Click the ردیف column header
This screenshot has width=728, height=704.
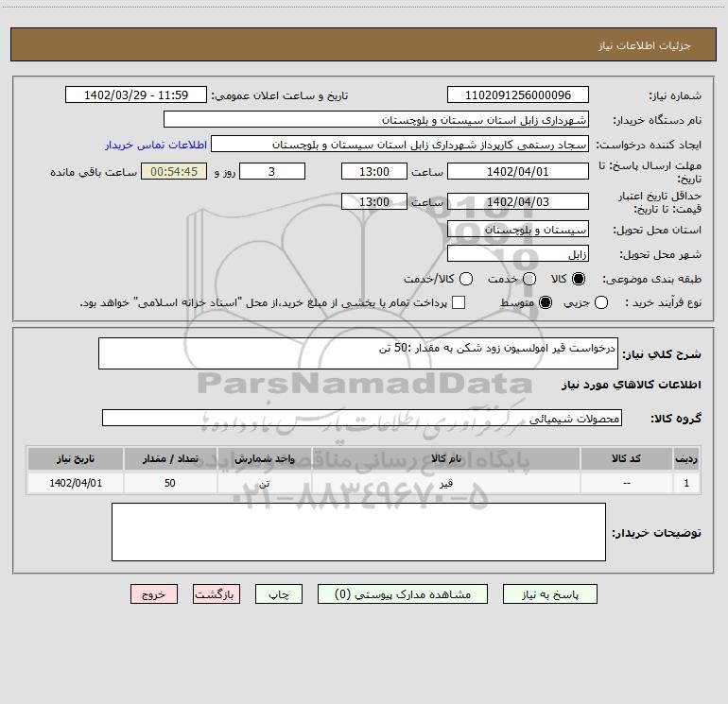[x=686, y=458]
